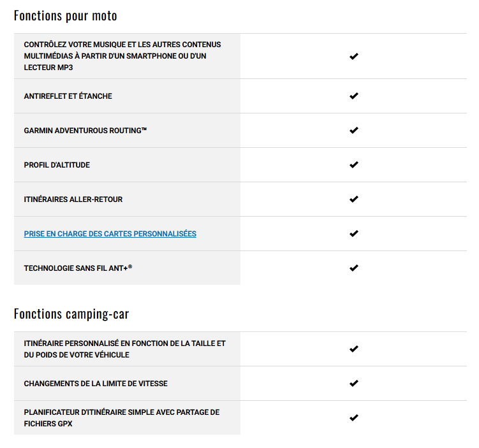This screenshot has width=479, height=448.
Task: Click Changements de la limite de vitesse label
Action: [x=96, y=384]
